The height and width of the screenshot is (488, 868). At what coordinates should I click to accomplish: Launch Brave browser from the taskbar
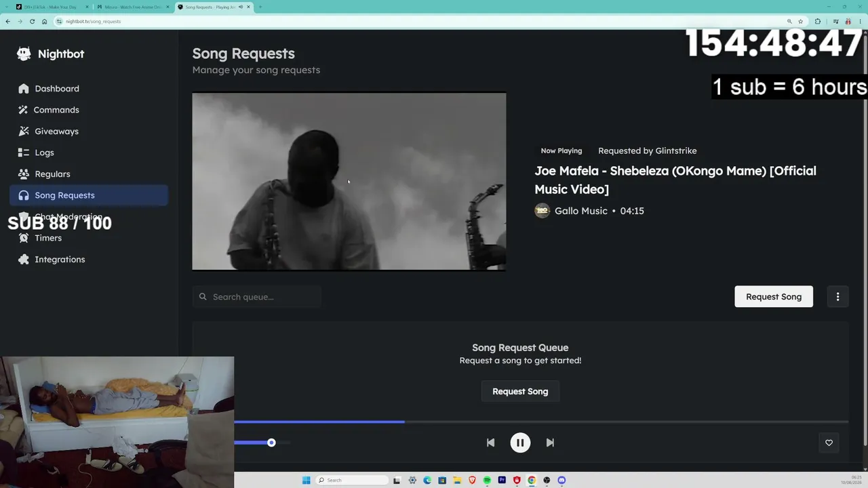click(472, 481)
